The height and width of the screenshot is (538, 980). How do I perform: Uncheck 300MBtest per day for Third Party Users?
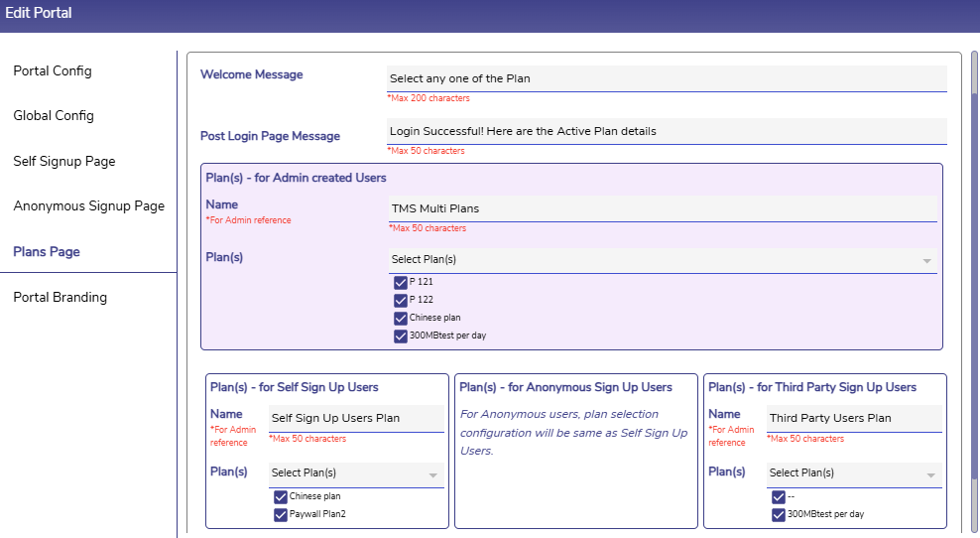pos(779,515)
